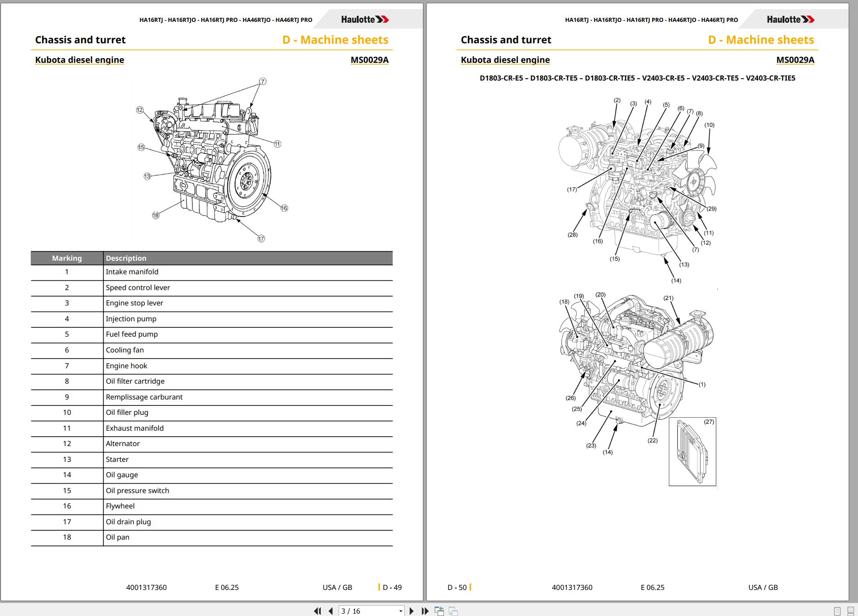Select the 'Alternator' row
The height and width of the screenshot is (616, 858).
pyautogui.click(x=212, y=444)
